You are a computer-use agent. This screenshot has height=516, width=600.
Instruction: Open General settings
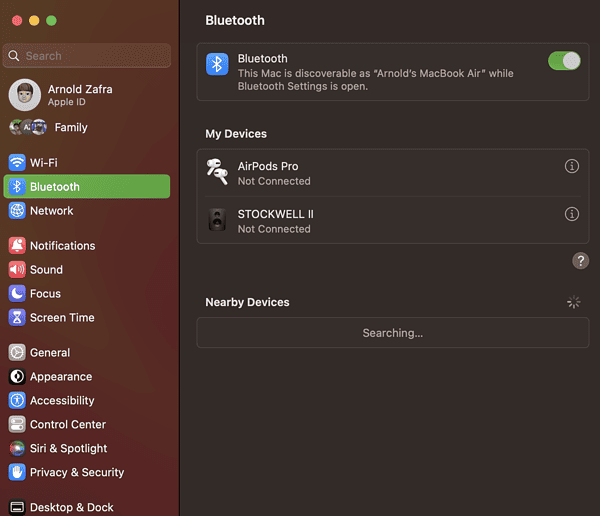coord(49,353)
